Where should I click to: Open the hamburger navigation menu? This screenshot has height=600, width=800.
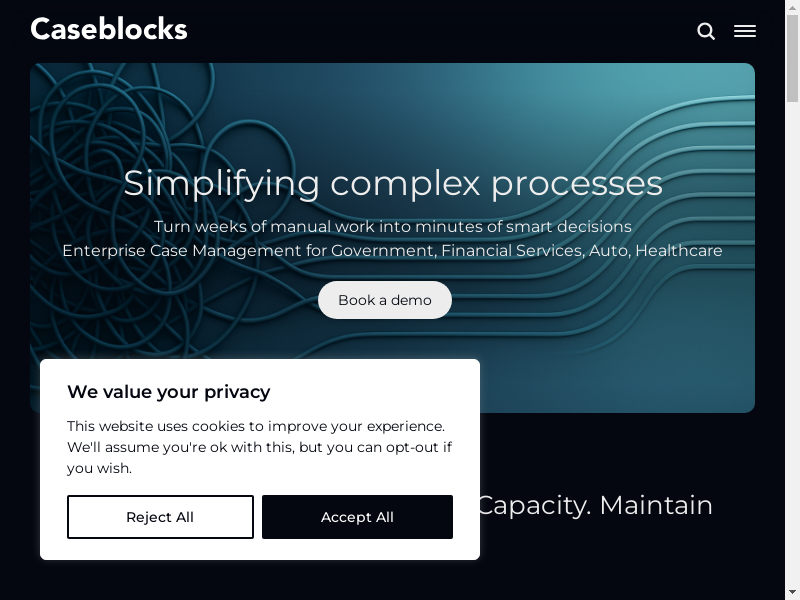coord(745,31)
